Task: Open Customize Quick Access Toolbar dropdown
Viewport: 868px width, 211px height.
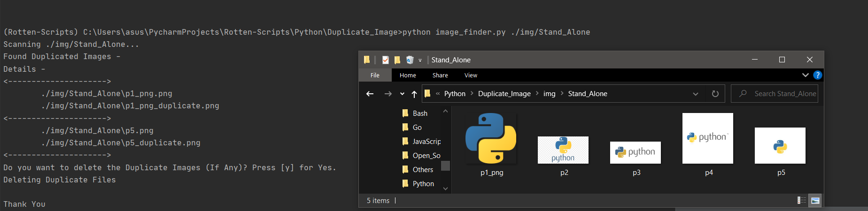Action: [420, 60]
